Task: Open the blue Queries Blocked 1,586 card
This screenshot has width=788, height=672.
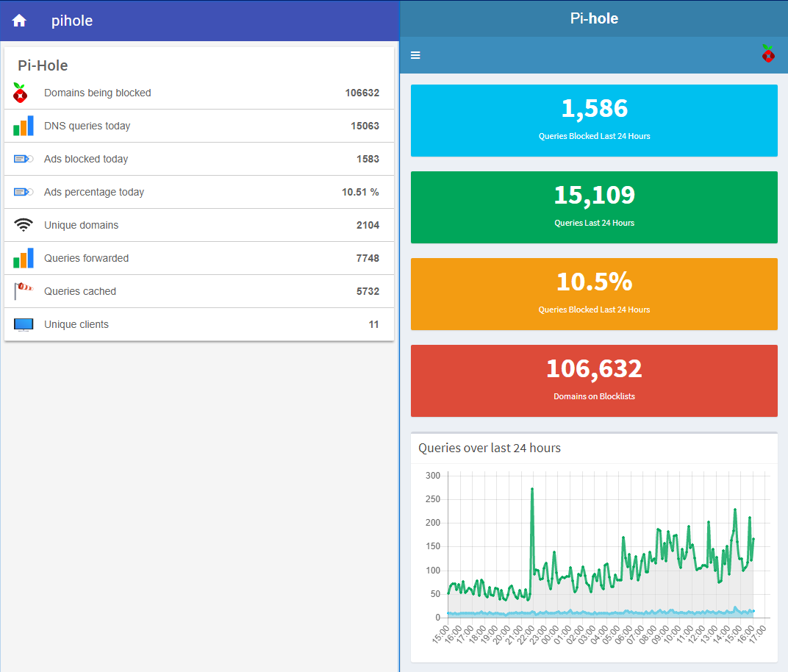Action: 594,121
